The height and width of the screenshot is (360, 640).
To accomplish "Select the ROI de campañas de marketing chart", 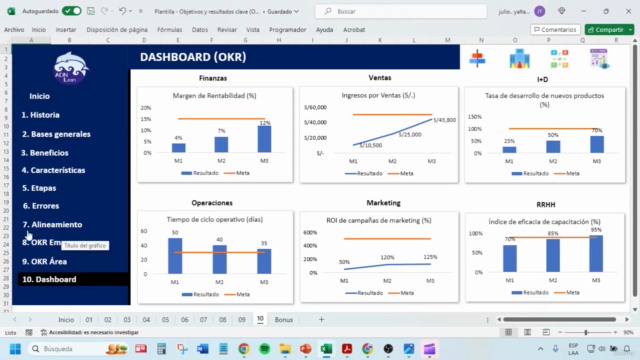I will pyautogui.click(x=379, y=257).
